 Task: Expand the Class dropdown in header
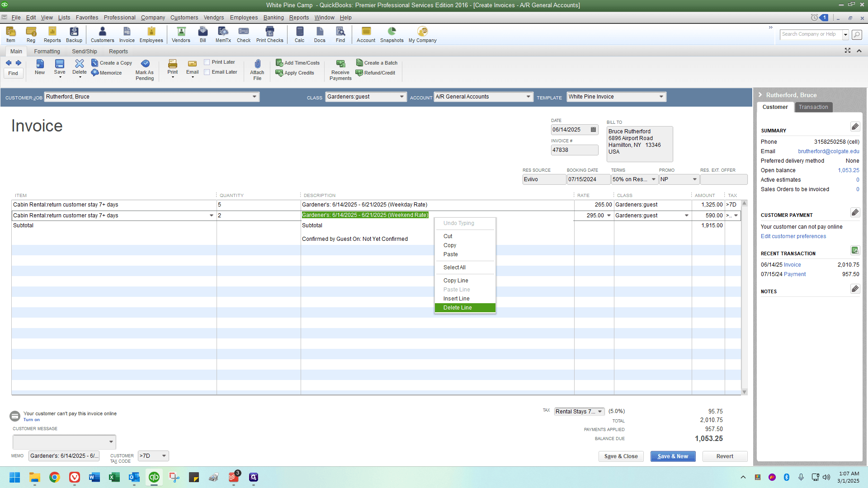[x=402, y=97]
